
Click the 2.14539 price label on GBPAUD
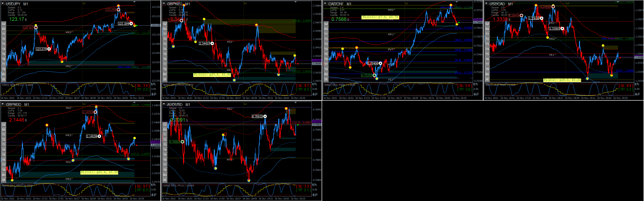(x=92, y=136)
